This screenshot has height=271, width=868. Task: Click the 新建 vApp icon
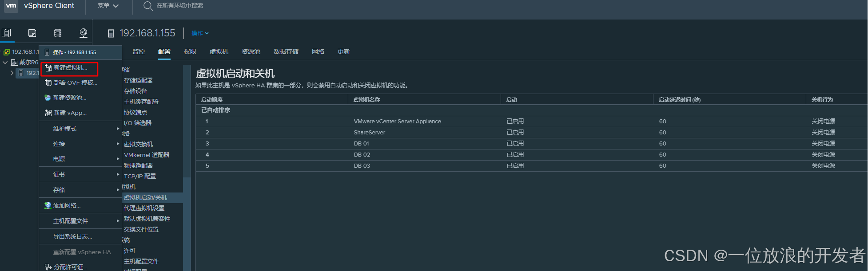[48, 113]
